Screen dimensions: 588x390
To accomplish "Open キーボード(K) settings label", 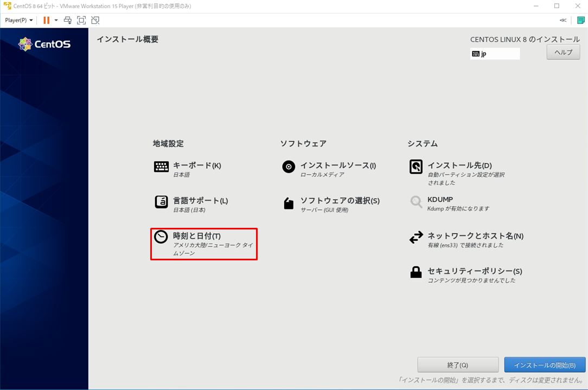I will click(x=197, y=165).
